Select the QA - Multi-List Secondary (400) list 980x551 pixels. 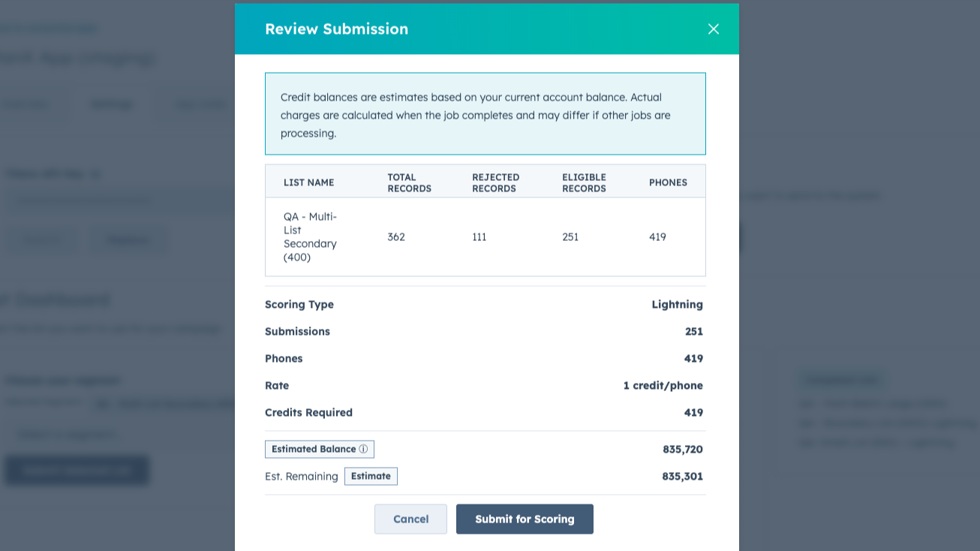(310, 236)
